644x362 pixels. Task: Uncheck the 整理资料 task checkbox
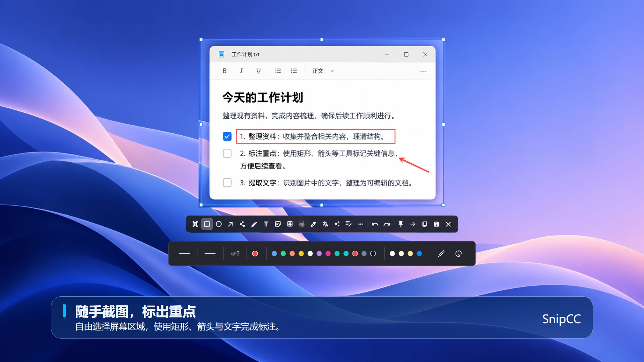pos(227,136)
